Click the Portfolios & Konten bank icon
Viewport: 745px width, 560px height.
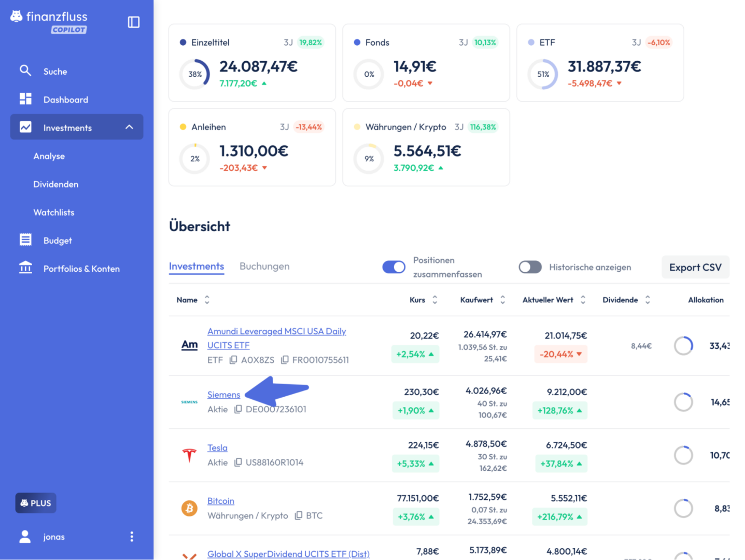pyautogui.click(x=25, y=268)
